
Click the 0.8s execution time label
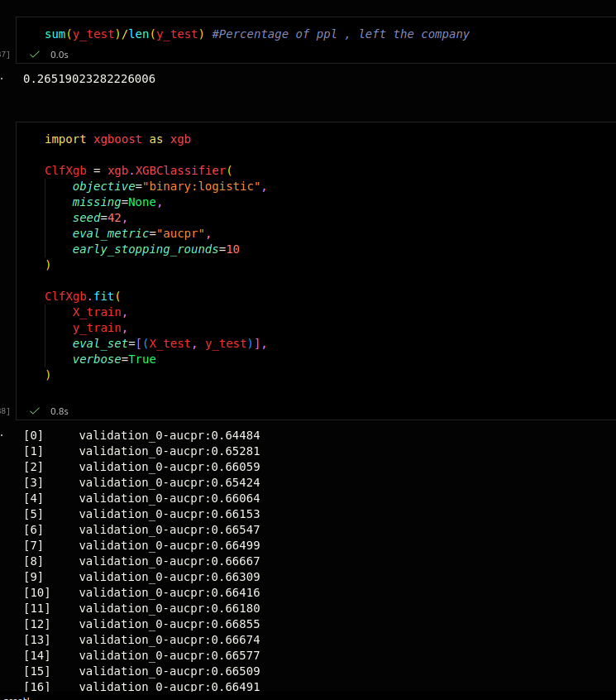[x=60, y=410]
